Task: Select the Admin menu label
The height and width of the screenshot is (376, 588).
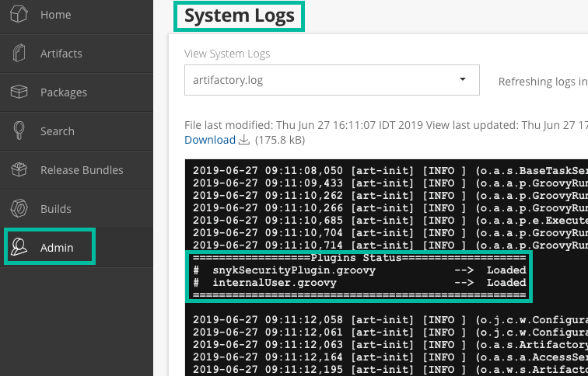Action: click(57, 248)
